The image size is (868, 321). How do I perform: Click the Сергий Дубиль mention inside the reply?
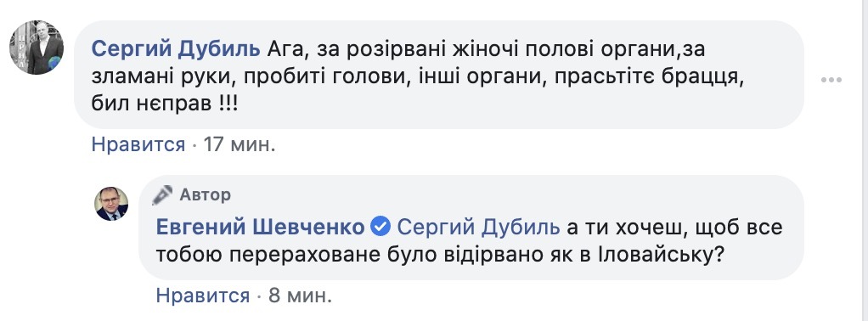(479, 227)
